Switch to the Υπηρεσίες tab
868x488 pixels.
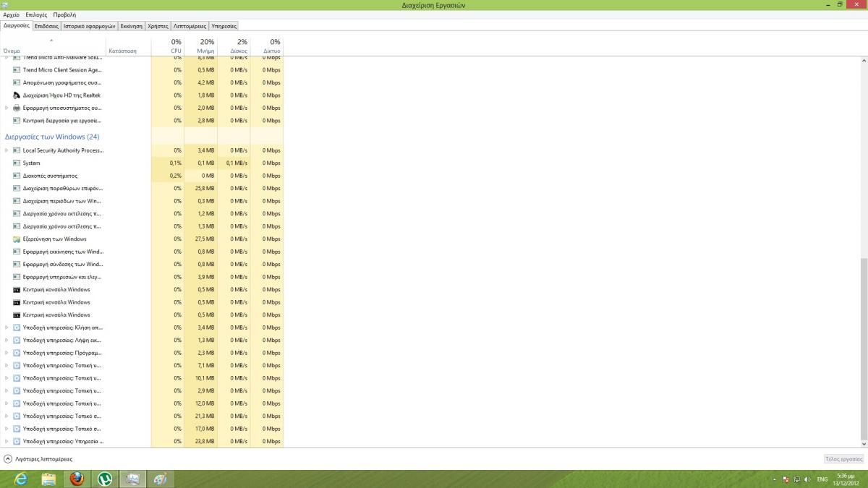[x=224, y=25]
